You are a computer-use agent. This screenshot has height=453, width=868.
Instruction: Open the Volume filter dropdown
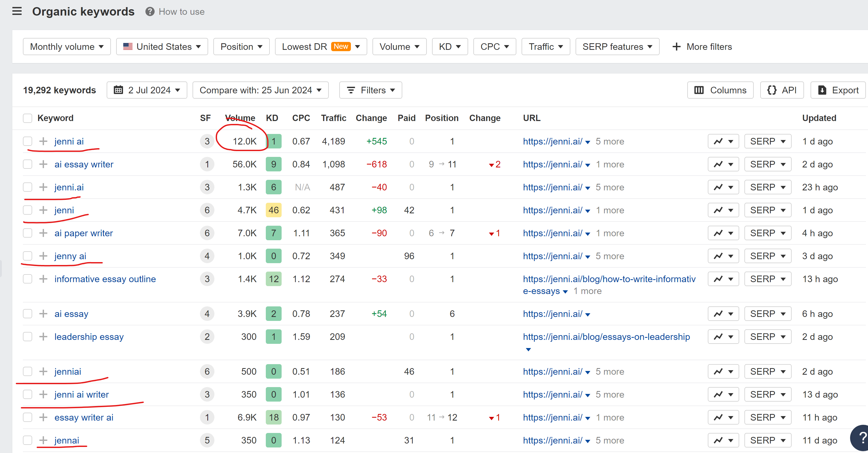[399, 47]
